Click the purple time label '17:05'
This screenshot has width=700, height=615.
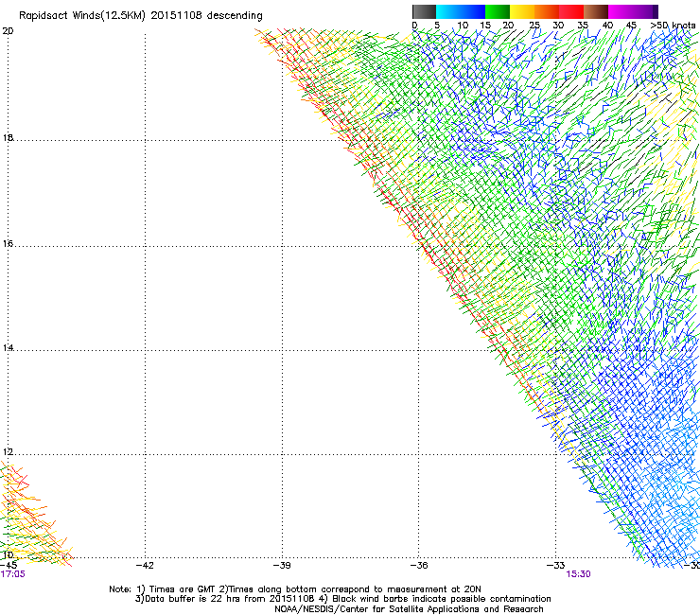tap(13, 574)
